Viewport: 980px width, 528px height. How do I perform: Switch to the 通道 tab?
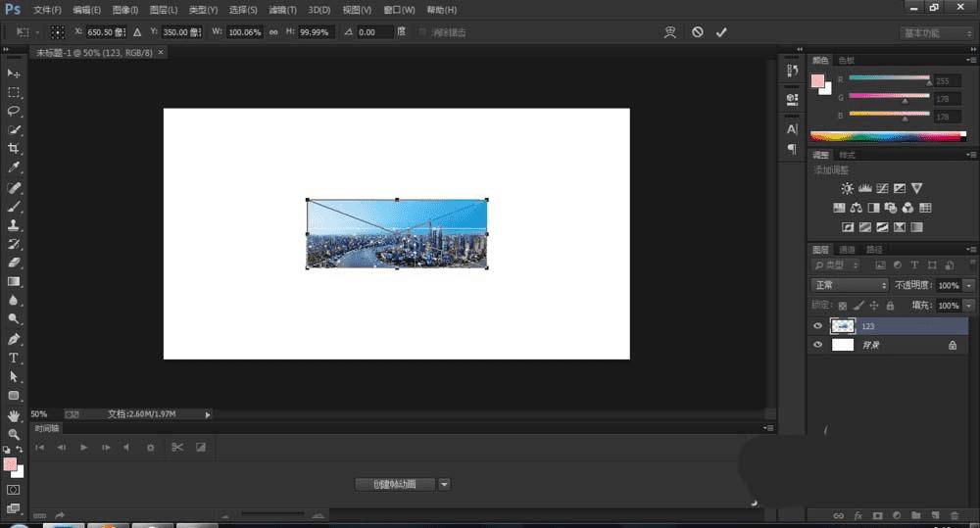pos(848,250)
